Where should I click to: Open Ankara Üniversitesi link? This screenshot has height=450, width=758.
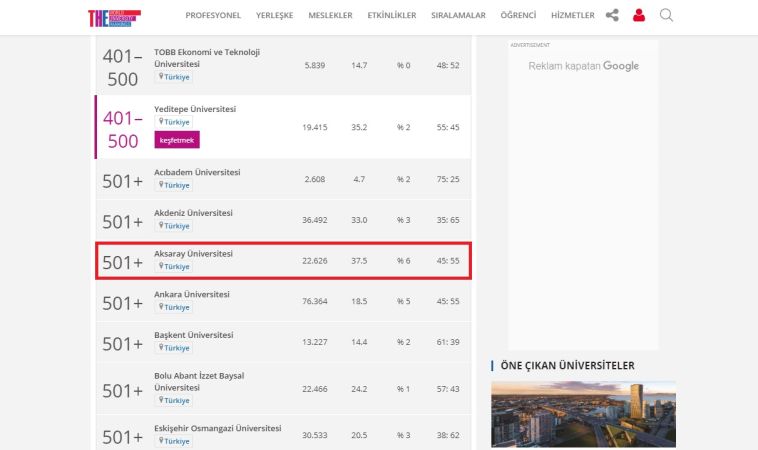(191, 294)
